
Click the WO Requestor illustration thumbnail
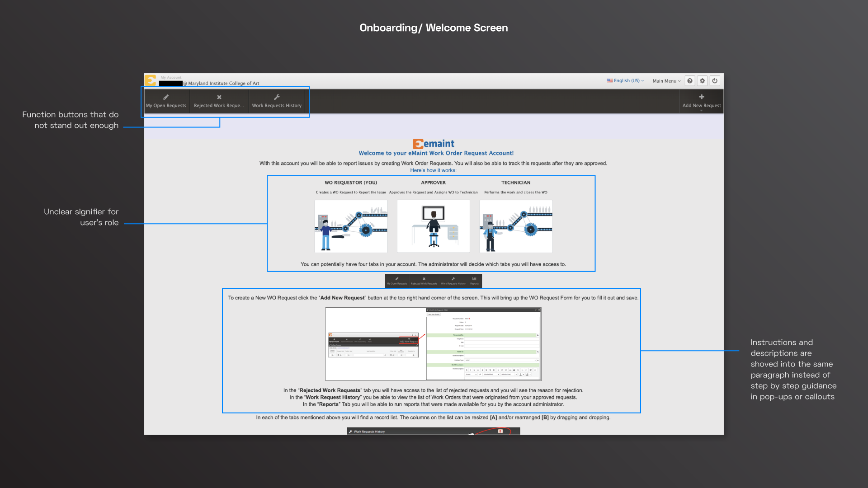coord(351,226)
